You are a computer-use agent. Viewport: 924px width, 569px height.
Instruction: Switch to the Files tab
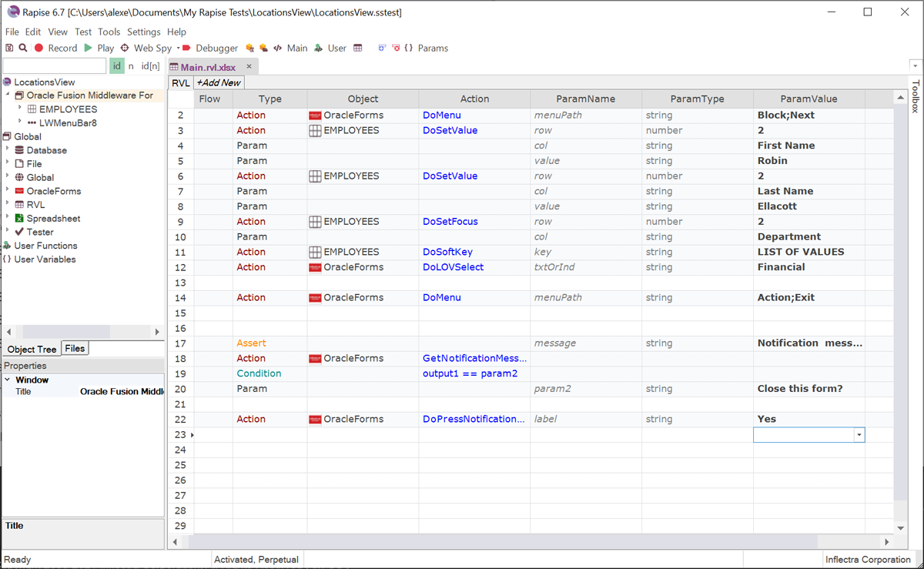(x=75, y=349)
